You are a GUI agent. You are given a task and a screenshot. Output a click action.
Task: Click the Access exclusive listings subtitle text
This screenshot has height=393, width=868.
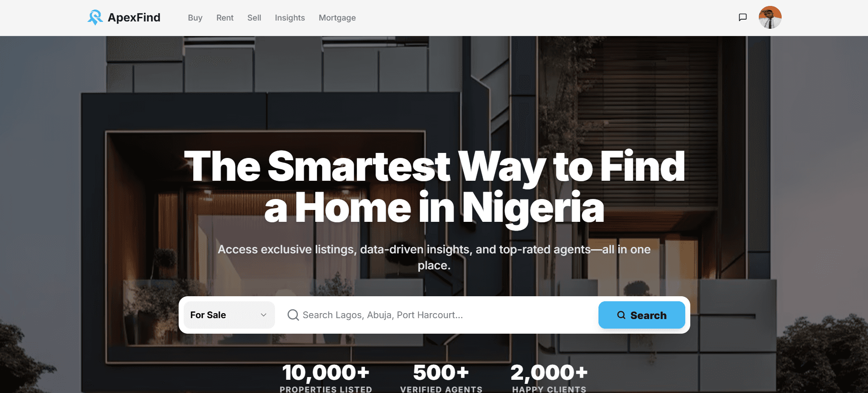(x=434, y=257)
